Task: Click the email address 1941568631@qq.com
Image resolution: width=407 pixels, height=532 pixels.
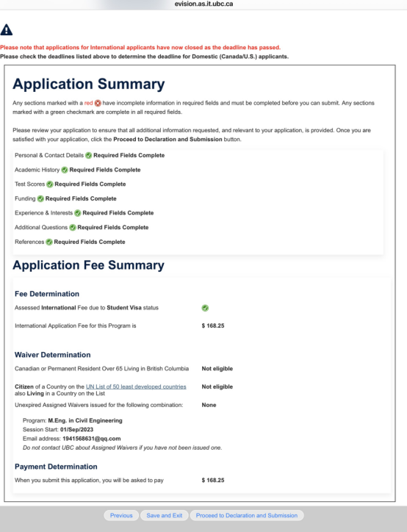Action: tap(92, 439)
